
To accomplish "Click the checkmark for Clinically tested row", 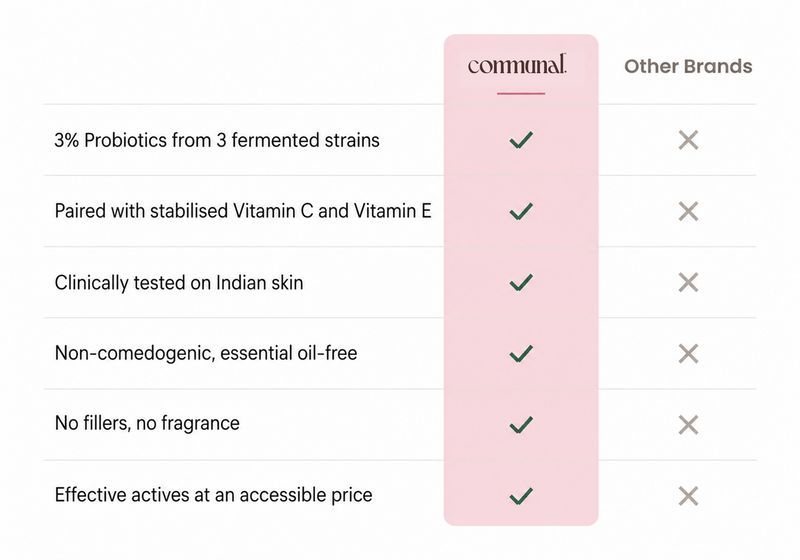I will 521,282.
